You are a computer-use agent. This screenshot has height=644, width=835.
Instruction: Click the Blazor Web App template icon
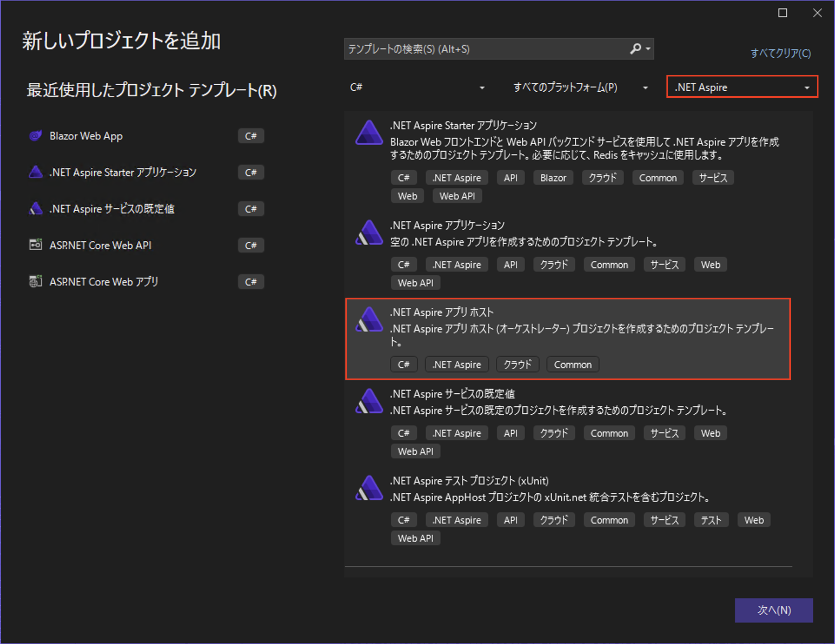point(36,136)
